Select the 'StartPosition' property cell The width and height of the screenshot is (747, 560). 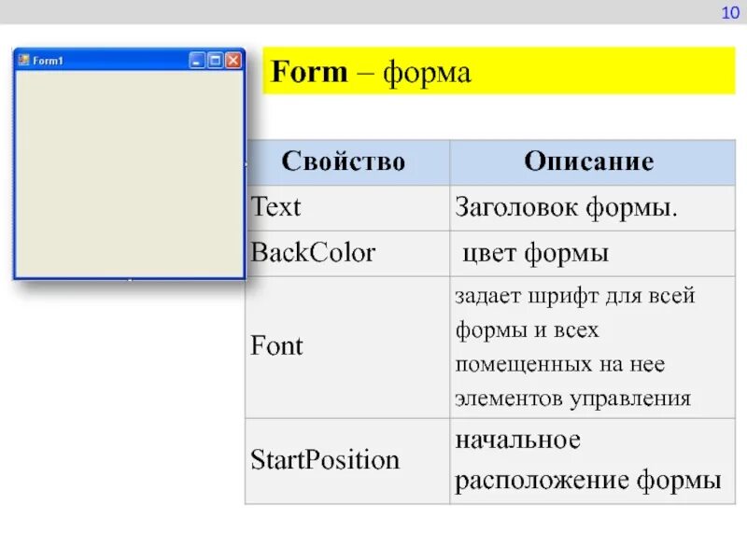click(347, 461)
